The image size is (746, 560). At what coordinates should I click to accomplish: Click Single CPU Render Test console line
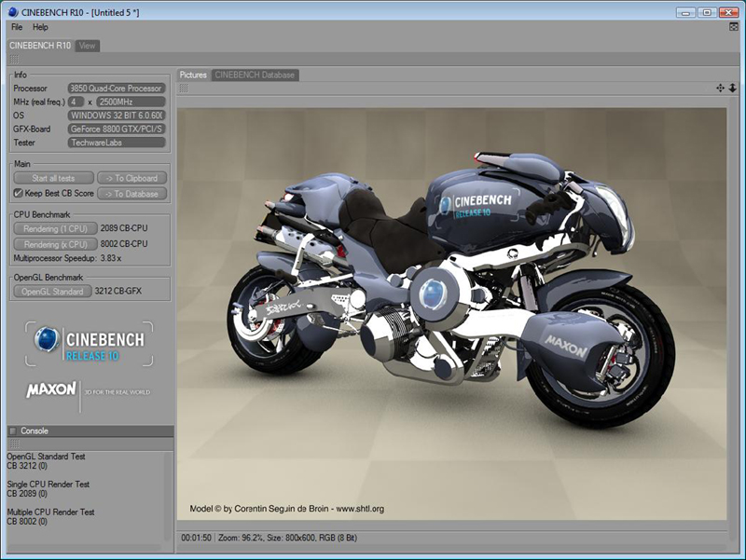[x=48, y=484]
